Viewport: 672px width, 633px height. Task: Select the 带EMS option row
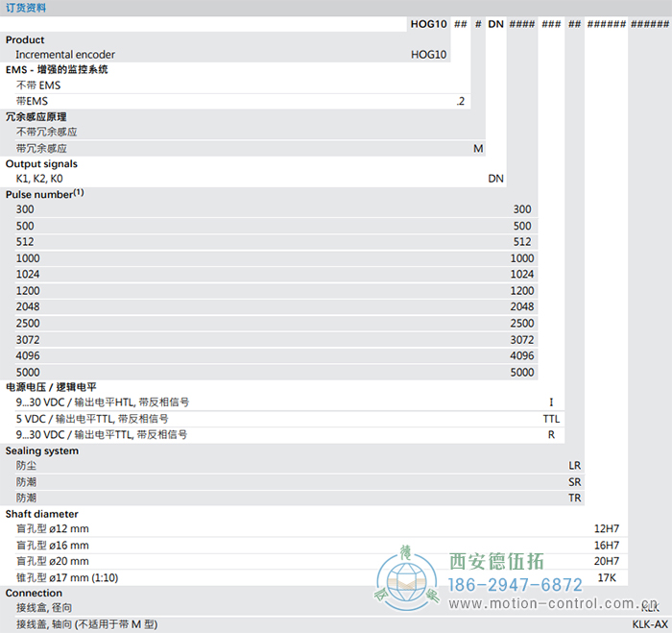(32, 101)
